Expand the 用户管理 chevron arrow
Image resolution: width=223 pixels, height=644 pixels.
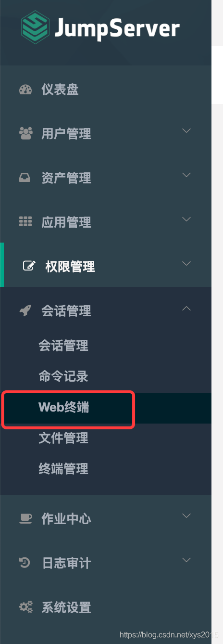point(186,131)
